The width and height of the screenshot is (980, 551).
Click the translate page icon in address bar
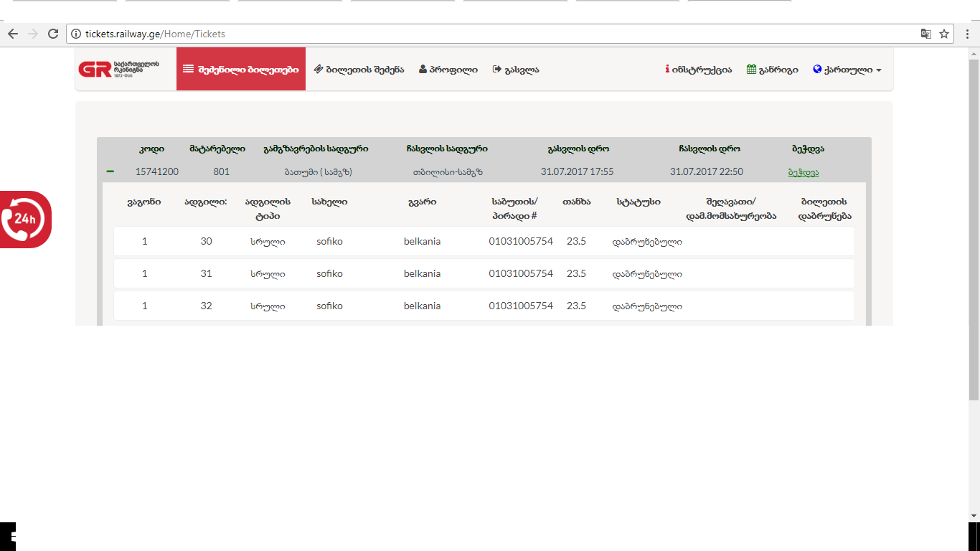click(926, 34)
